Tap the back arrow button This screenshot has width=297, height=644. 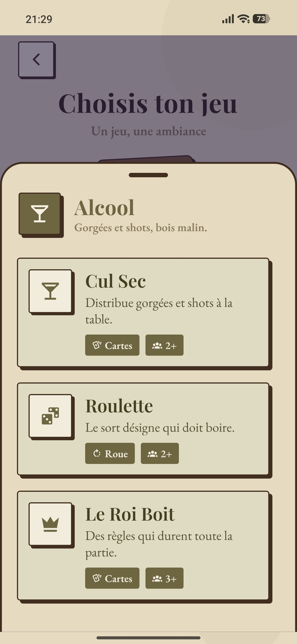36,59
